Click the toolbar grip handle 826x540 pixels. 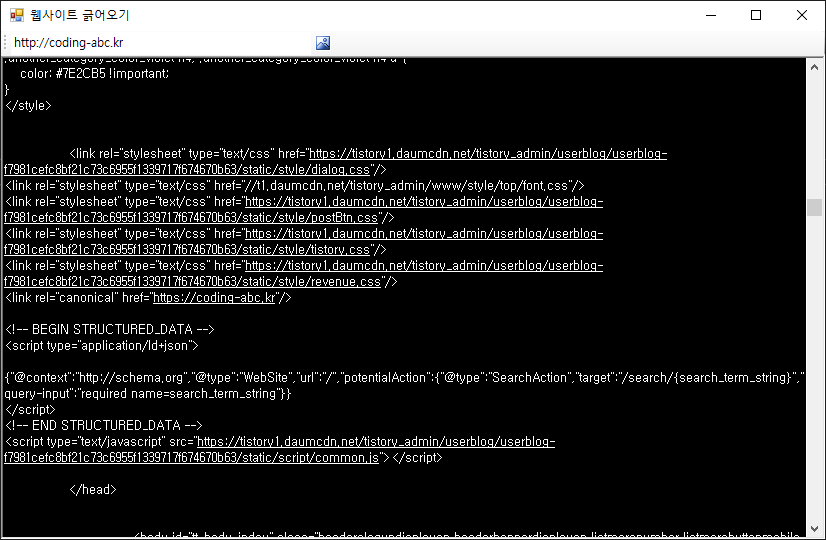5,43
